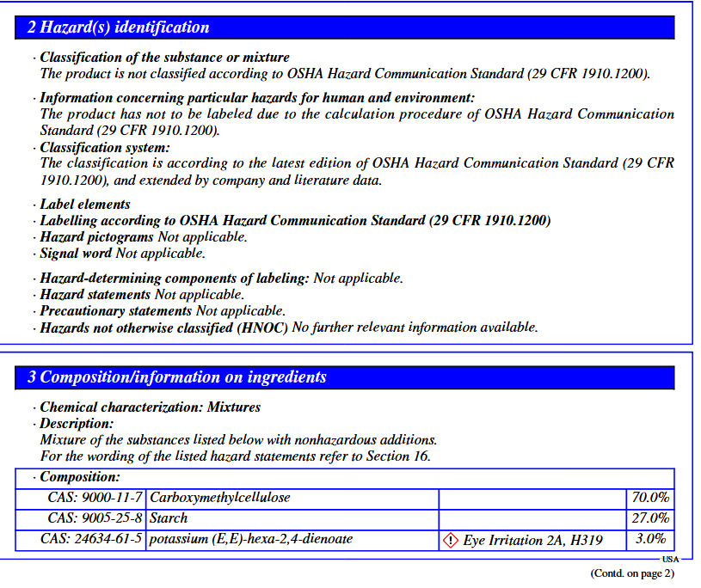Click the Starch ingredient cell
This screenshot has height=588, width=701.
pos(292,519)
